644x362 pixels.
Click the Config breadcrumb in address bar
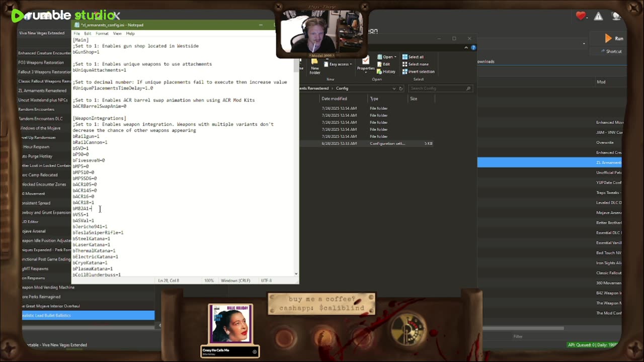342,88
